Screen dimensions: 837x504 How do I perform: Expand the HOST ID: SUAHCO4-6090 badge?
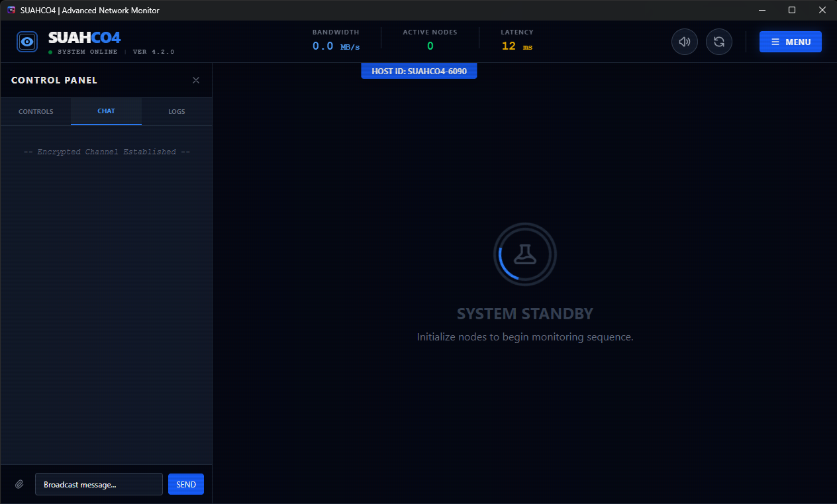point(418,70)
